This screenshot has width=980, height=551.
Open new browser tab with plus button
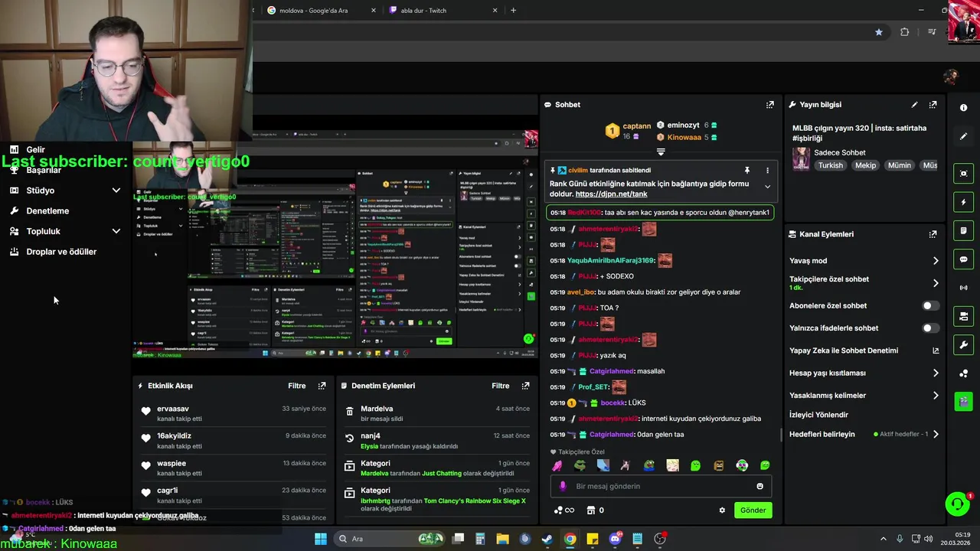pos(513,11)
